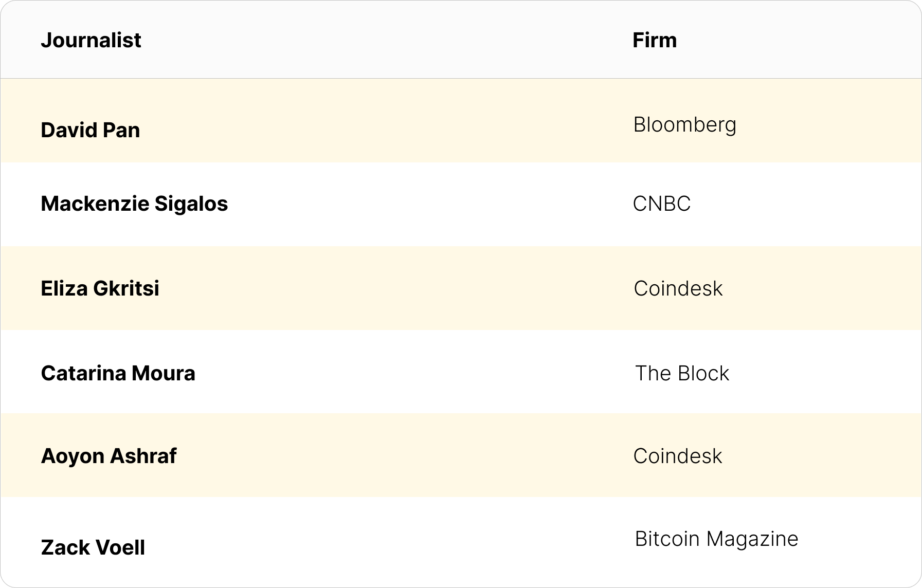Click the word Sigalos in the second row
This screenshot has height=588, width=922.
coord(191,204)
